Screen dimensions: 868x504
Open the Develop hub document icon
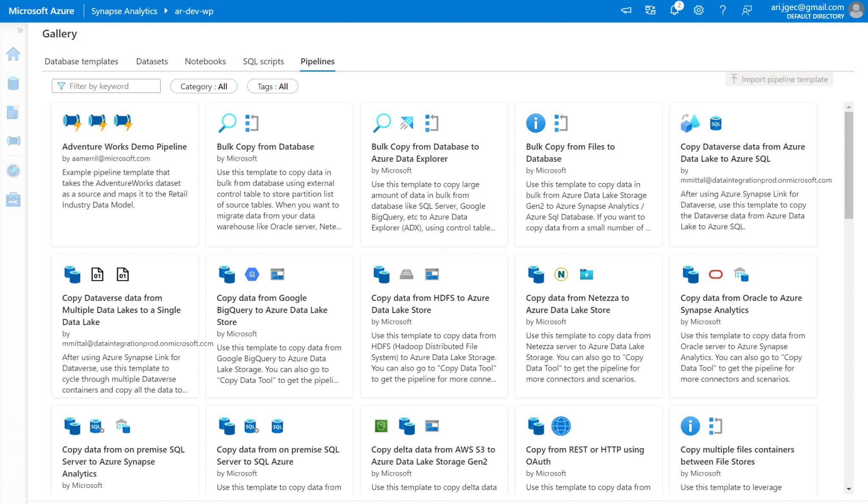point(13,112)
